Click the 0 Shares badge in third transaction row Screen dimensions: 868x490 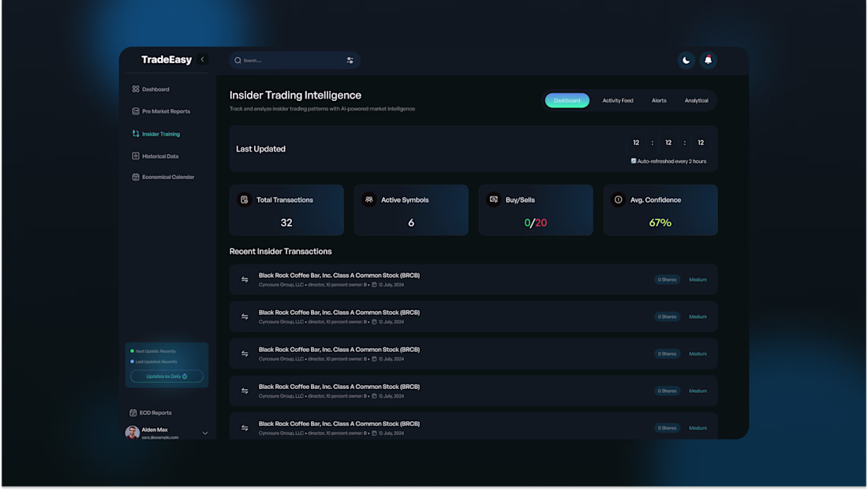coord(667,353)
